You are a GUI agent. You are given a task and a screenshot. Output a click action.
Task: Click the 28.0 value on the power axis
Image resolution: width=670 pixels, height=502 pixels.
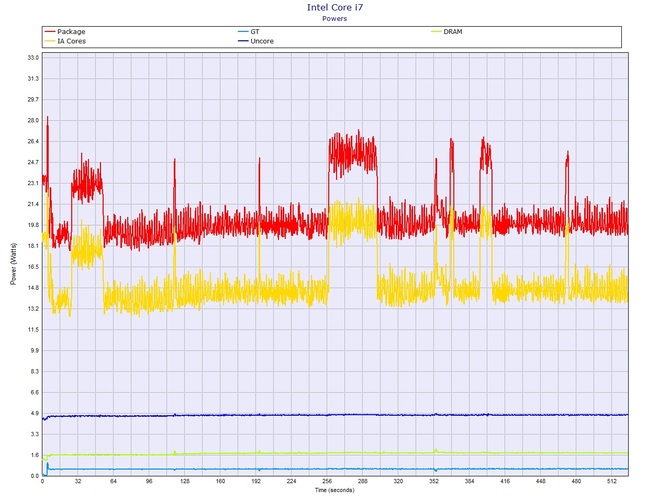[33, 120]
